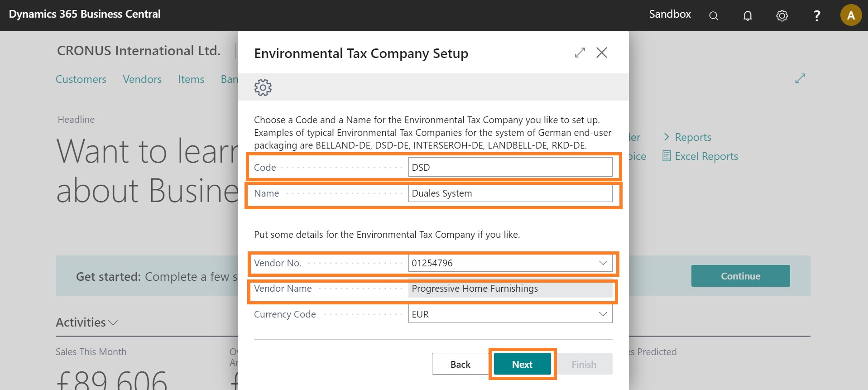Click the Continue button

tap(740, 276)
